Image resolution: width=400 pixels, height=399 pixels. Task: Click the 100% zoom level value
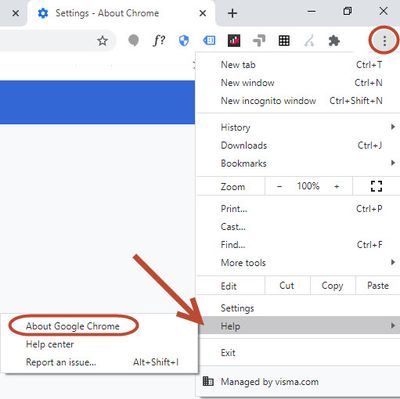coord(308,186)
